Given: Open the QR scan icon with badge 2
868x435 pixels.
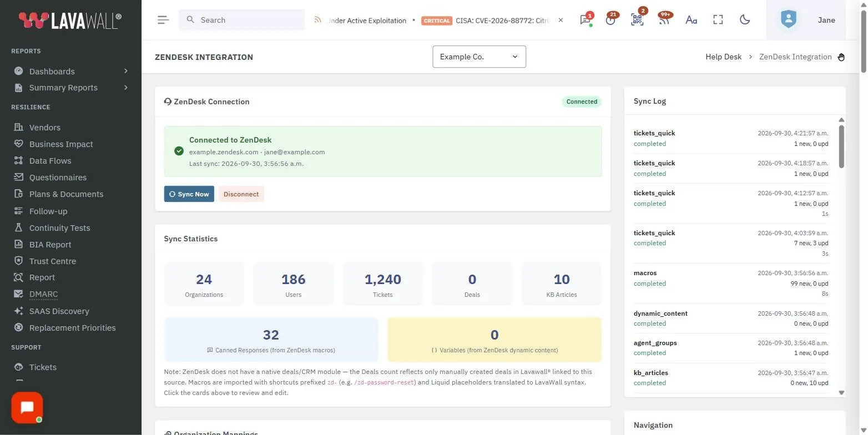Looking at the screenshot, I should [x=637, y=20].
